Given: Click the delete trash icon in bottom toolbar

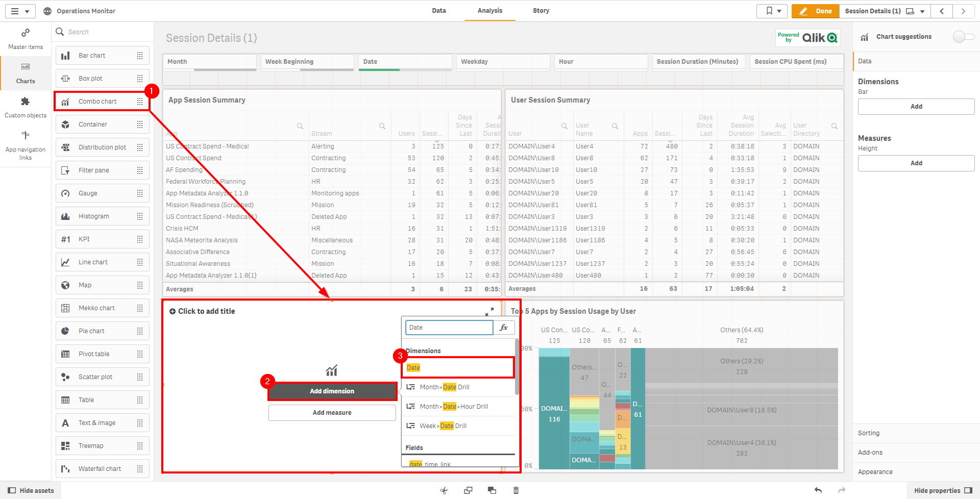Looking at the screenshot, I should (516, 490).
